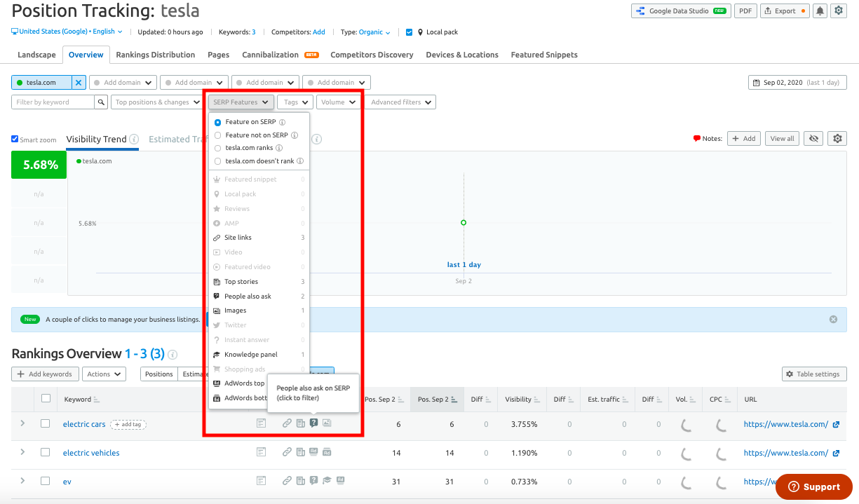
Task: Click the Filter by keyword input field
Action: 53,102
